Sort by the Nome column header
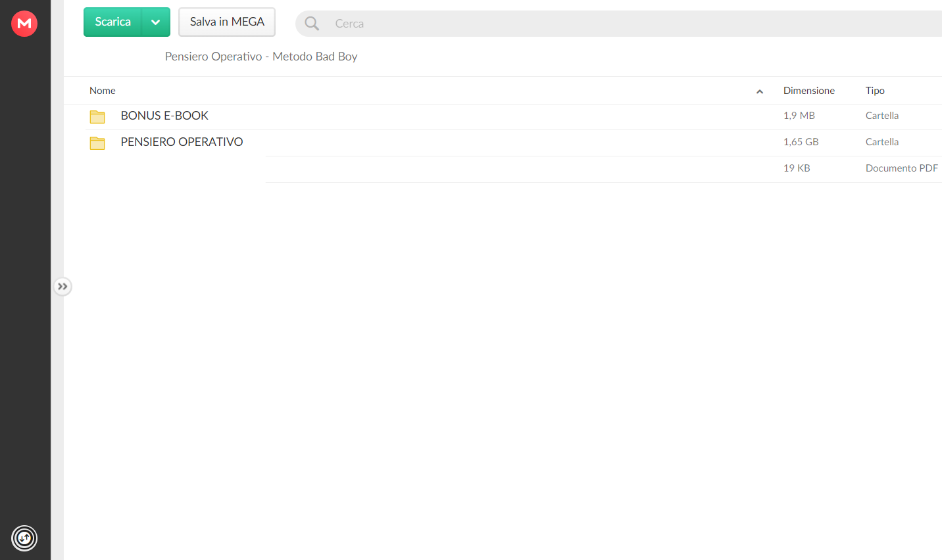The width and height of the screenshot is (942, 560). [103, 91]
